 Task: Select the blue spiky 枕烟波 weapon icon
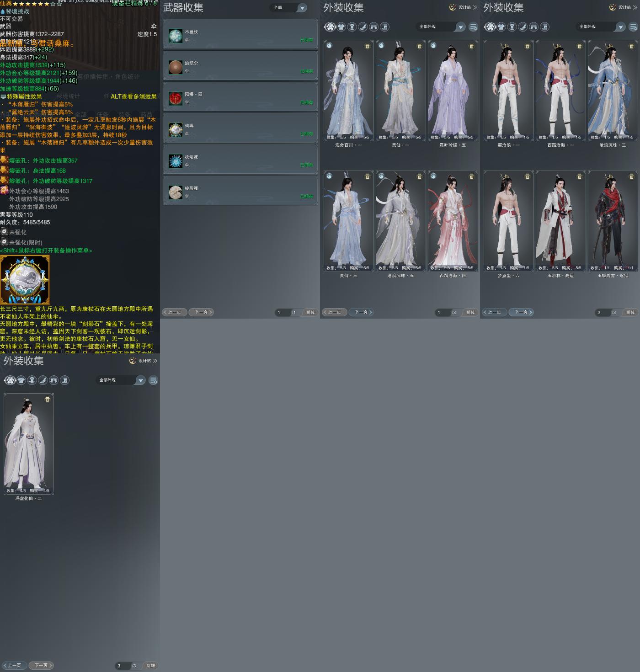click(x=176, y=161)
